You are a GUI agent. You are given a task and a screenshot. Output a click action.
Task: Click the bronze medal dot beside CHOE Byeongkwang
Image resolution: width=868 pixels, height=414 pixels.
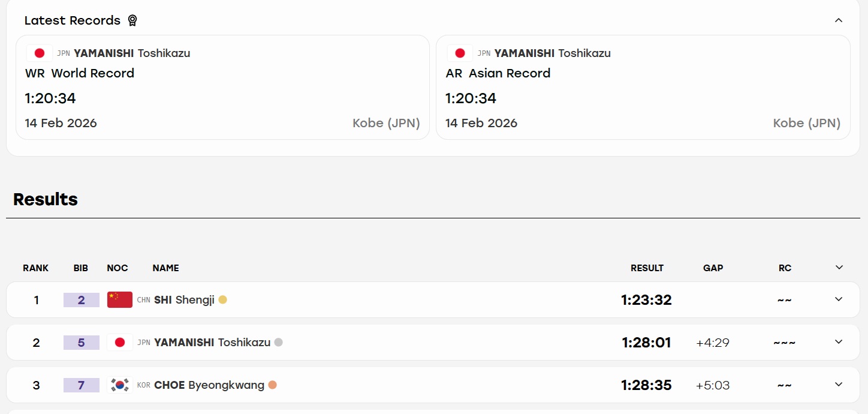[272, 385]
